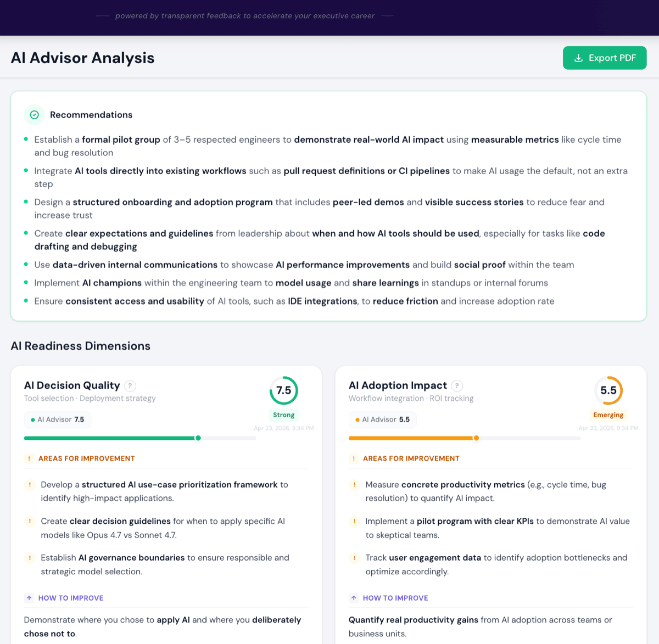Click the 5.5 score ring gauge
Screen dimensions: 659x644
click(608, 390)
